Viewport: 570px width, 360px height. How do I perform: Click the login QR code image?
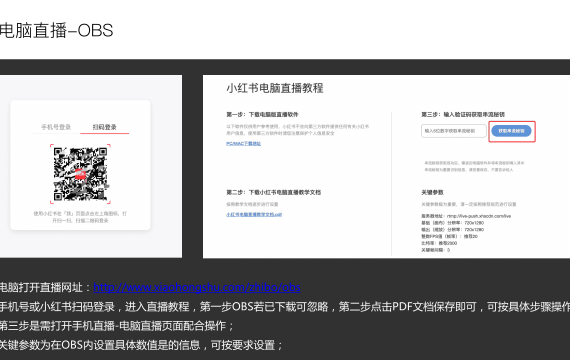click(80, 174)
